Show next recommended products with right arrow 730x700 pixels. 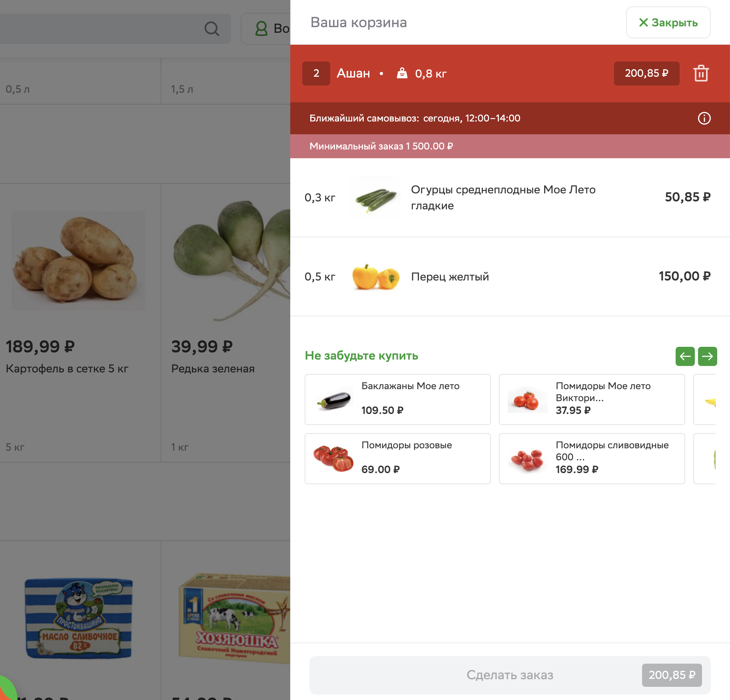(707, 356)
